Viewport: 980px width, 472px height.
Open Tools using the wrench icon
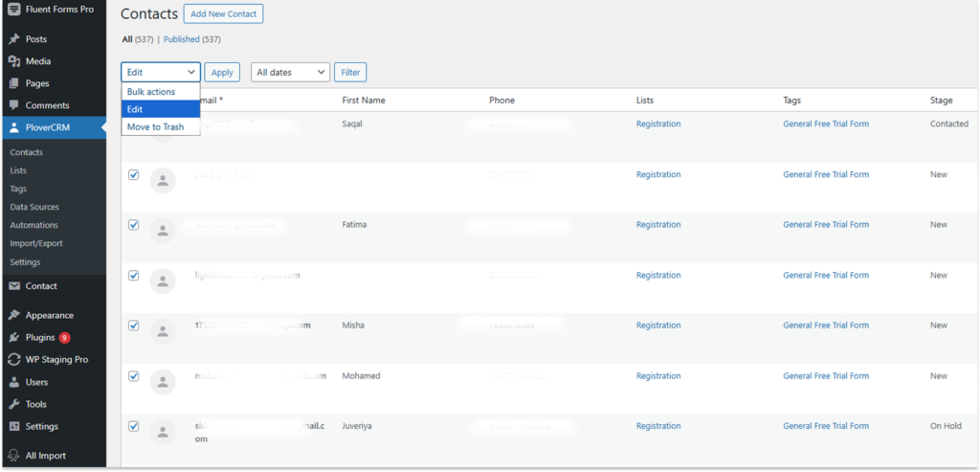(x=14, y=404)
